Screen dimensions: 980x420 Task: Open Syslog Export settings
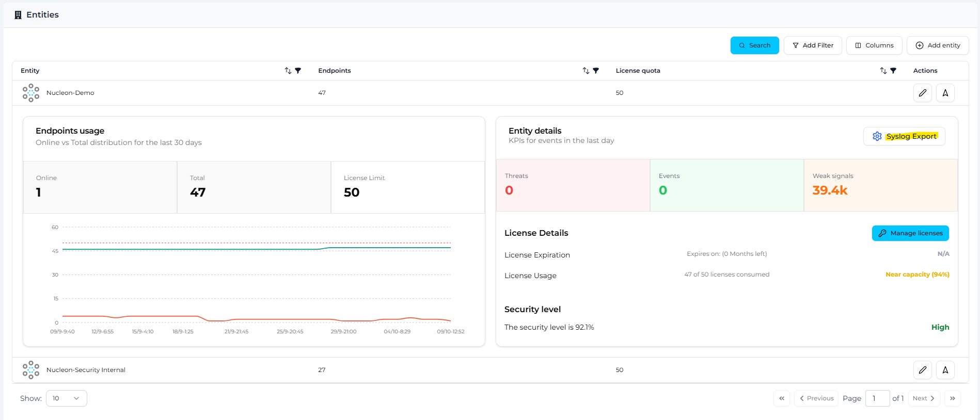(x=904, y=136)
